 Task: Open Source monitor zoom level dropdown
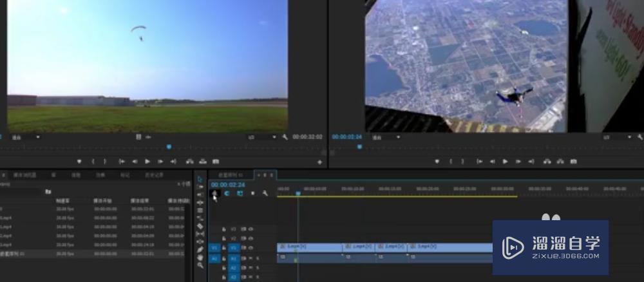26,137
